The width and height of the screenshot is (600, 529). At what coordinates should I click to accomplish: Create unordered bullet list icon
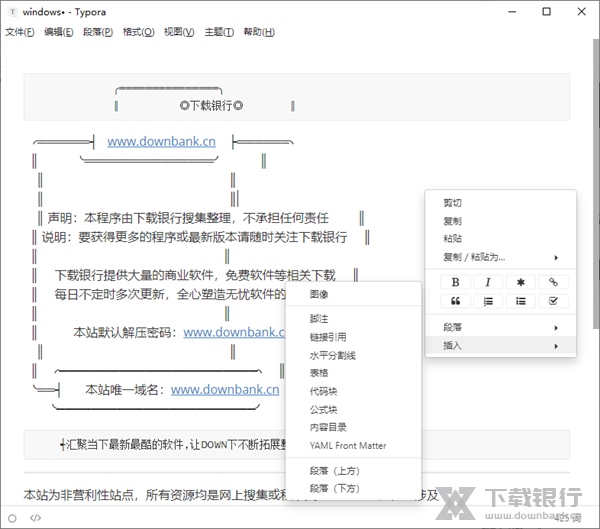tap(520, 301)
